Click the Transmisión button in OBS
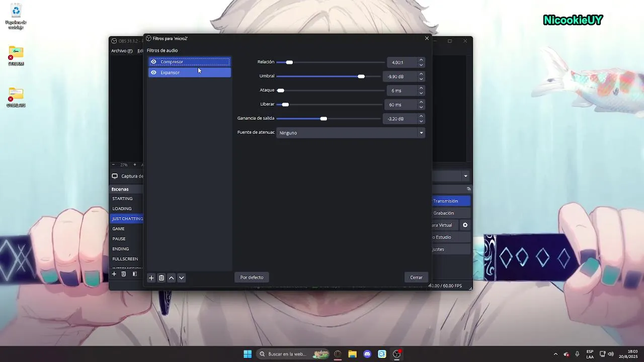The height and width of the screenshot is (362, 644). [451, 201]
